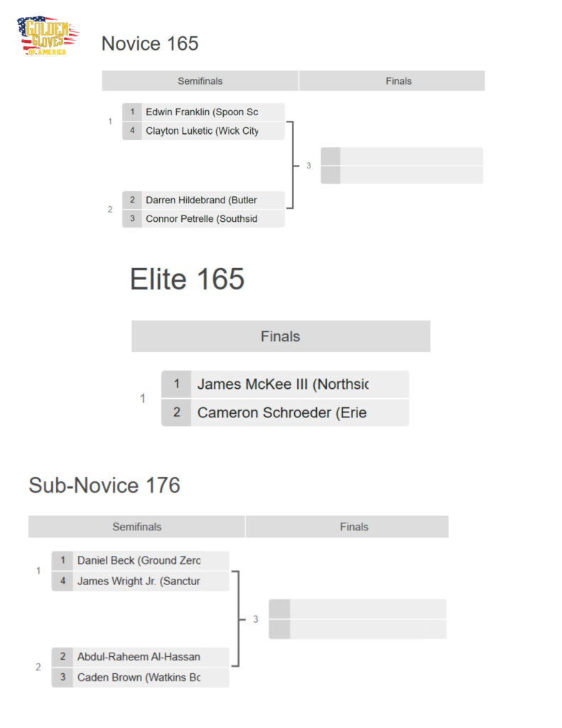Click Connor Petrelle bracket entry
The image size is (562, 728).
pos(202,219)
